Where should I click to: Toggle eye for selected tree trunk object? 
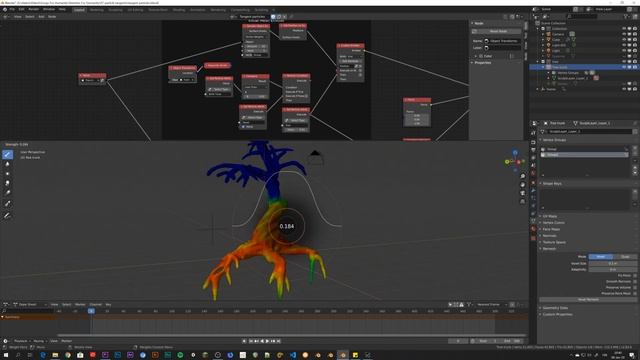click(624, 67)
